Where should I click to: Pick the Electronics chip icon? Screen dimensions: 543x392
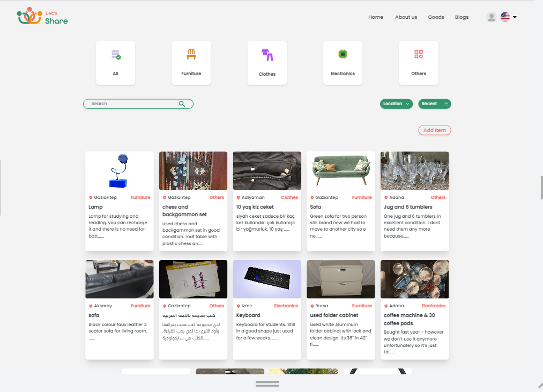(x=343, y=54)
